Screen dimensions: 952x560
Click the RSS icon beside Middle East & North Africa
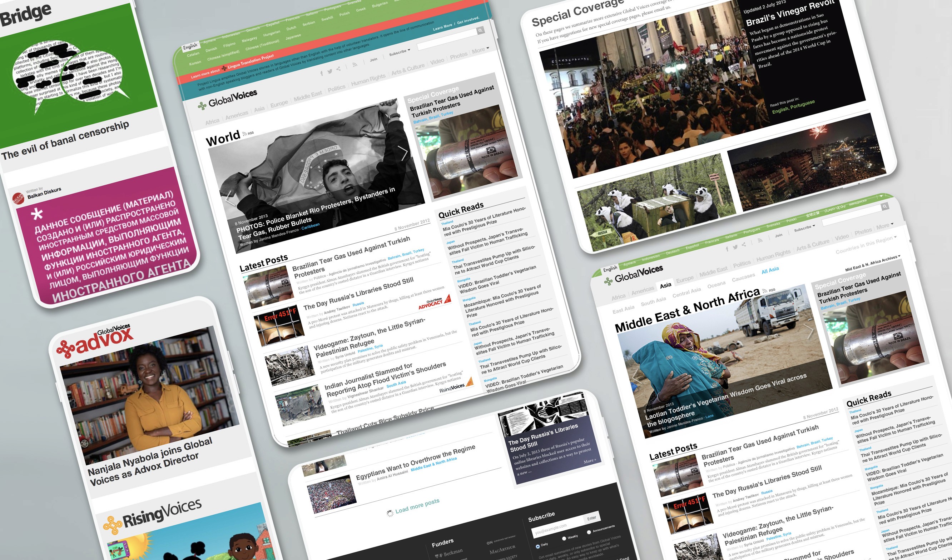(x=765, y=291)
